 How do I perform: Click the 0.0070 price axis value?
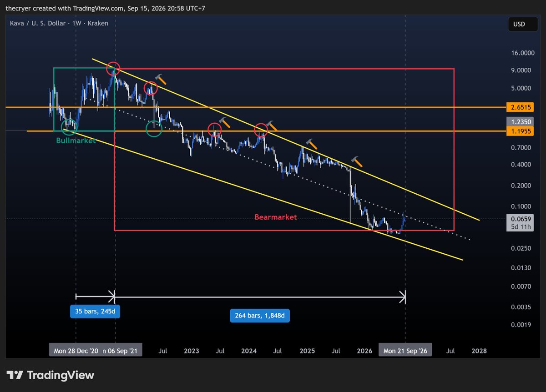pyautogui.click(x=521, y=286)
